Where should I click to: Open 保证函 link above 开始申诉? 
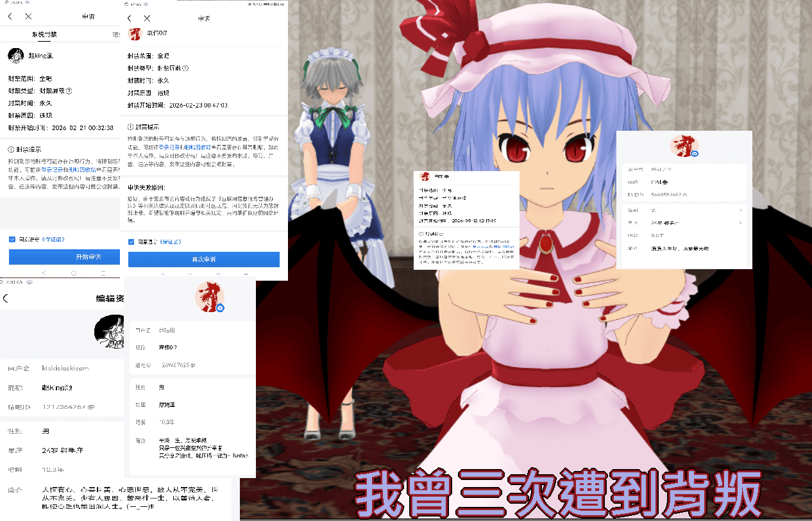(53, 239)
